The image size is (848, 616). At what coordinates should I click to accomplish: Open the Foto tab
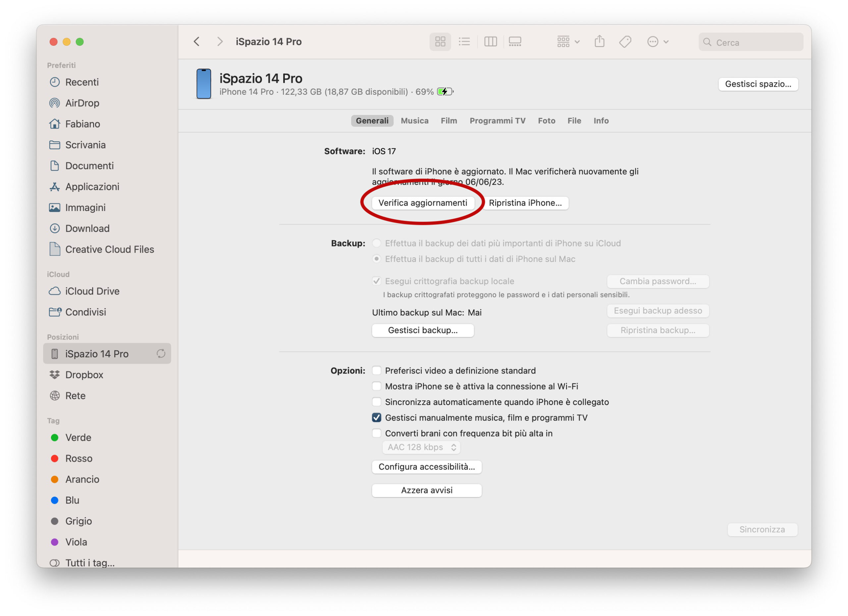point(546,121)
